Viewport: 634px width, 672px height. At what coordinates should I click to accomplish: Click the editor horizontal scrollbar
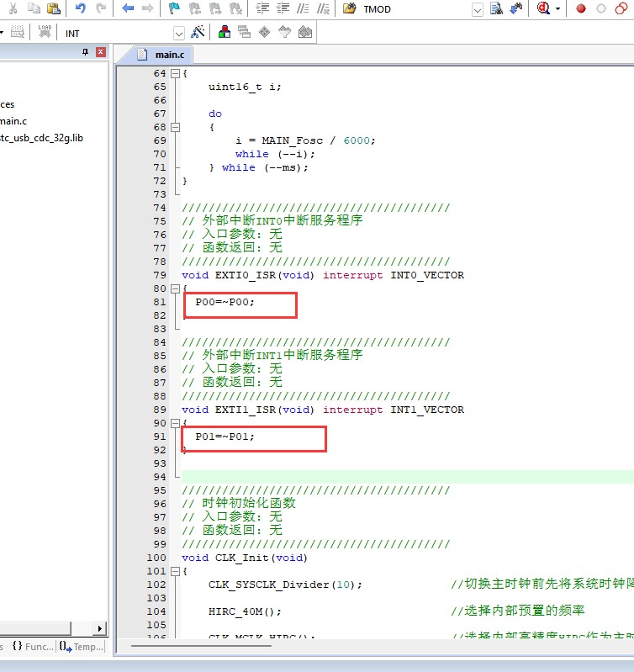(x=201, y=646)
